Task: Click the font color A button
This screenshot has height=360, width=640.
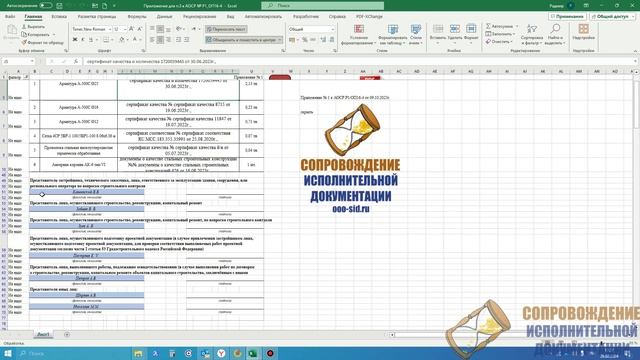Action: click(x=134, y=40)
